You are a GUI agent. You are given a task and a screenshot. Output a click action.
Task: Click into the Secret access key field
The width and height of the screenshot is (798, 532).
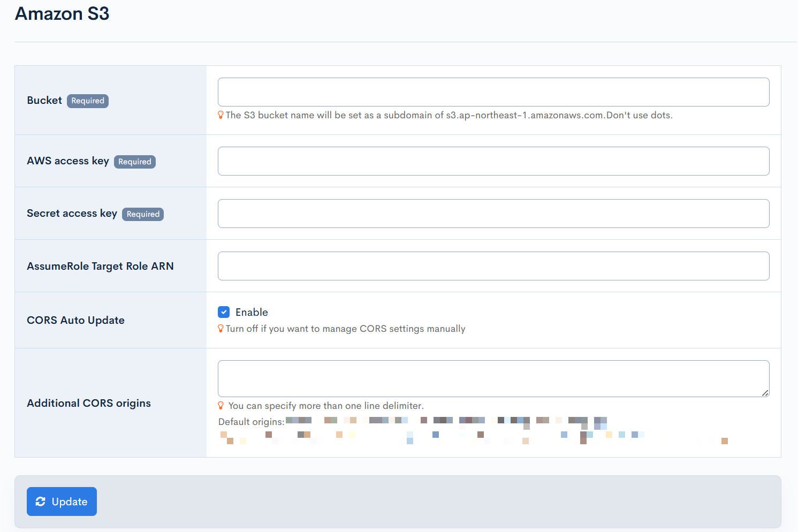[493, 214]
